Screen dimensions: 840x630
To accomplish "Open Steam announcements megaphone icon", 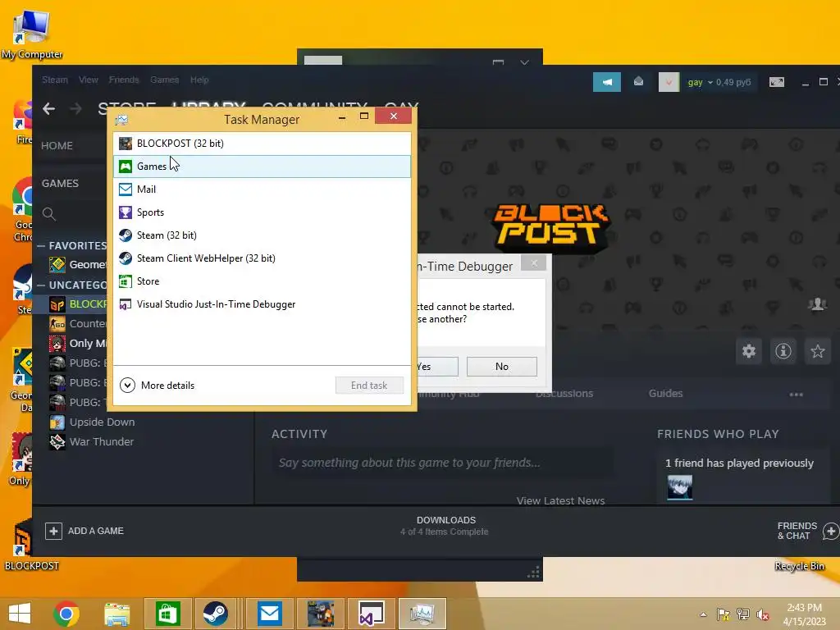I will point(607,82).
